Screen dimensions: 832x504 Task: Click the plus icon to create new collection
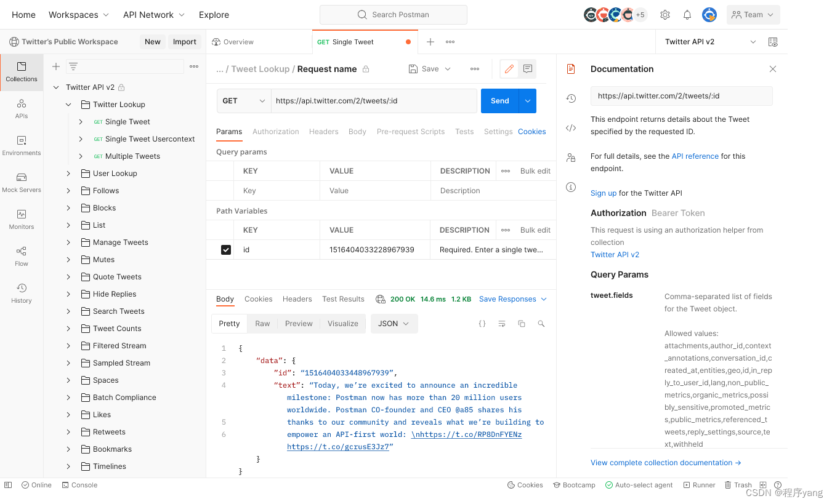pos(56,66)
